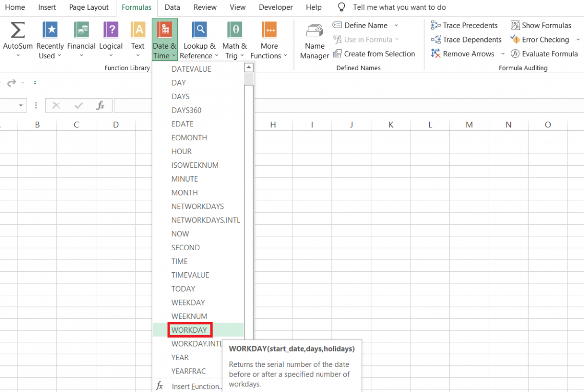Click Trace Dependents
This screenshot has width=584, height=392.
466,39
